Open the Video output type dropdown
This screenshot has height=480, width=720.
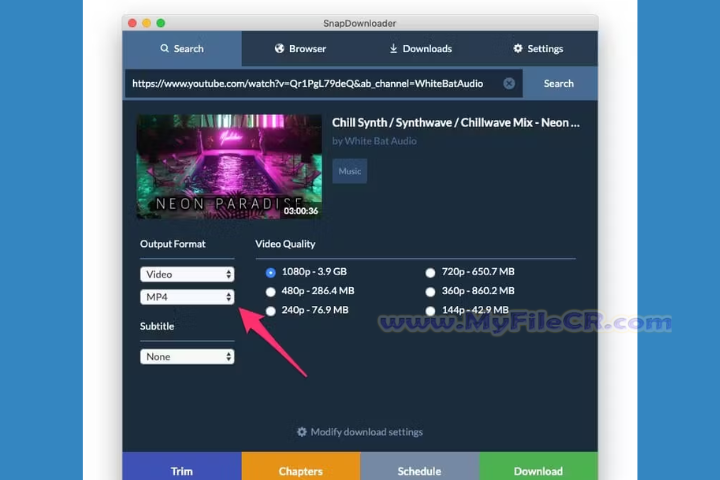pos(187,274)
